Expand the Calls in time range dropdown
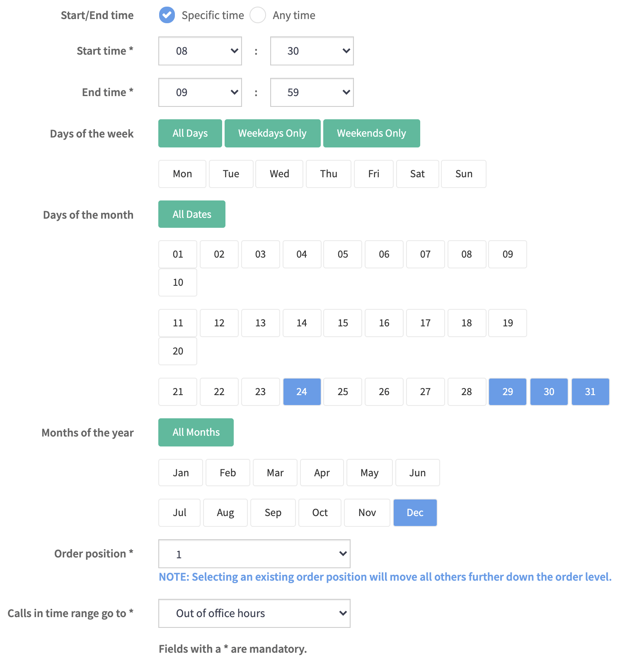 coord(254,613)
